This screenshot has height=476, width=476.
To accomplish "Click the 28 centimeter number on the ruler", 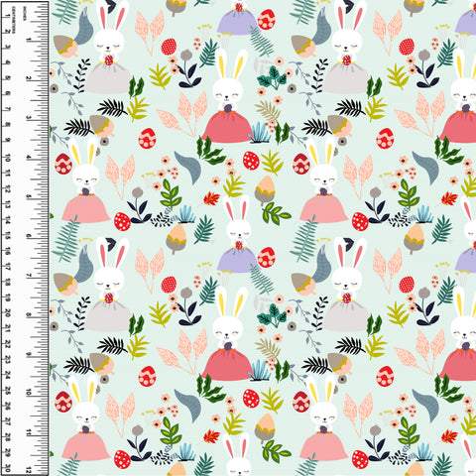I will (8, 437).
